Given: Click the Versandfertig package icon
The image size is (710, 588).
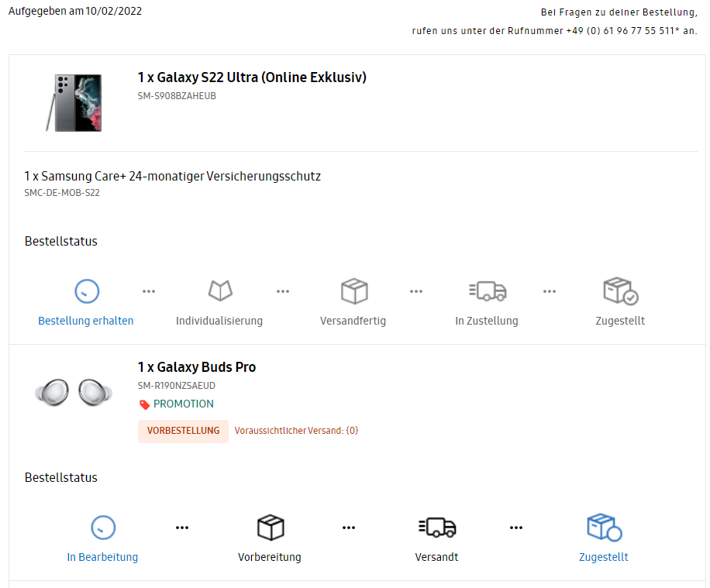Looking at the screenshot, I should 354,291.
